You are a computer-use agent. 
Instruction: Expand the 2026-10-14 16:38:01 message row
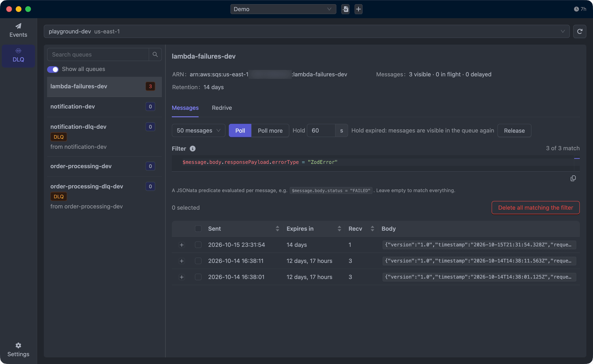point(182,277)
